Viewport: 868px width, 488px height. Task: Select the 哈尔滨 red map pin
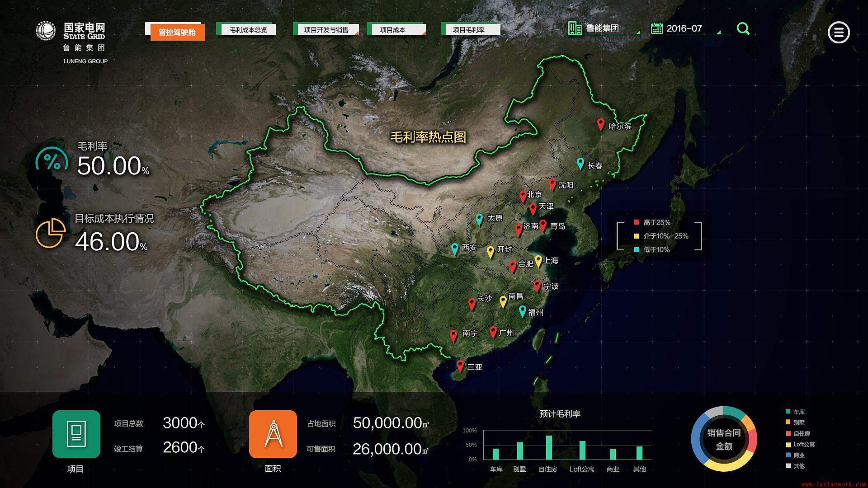click(x=600, y=124)
